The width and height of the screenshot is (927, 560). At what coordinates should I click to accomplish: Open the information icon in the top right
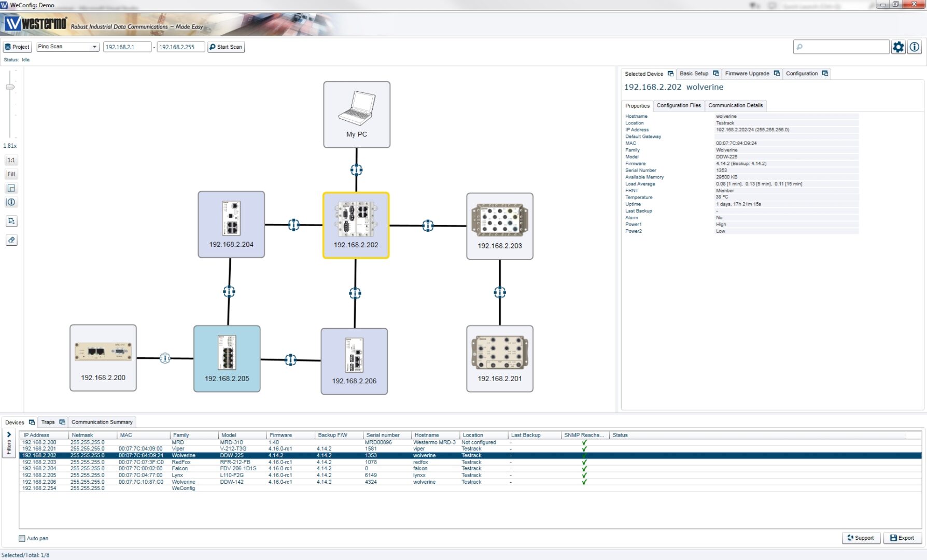[x=915, y=47]
